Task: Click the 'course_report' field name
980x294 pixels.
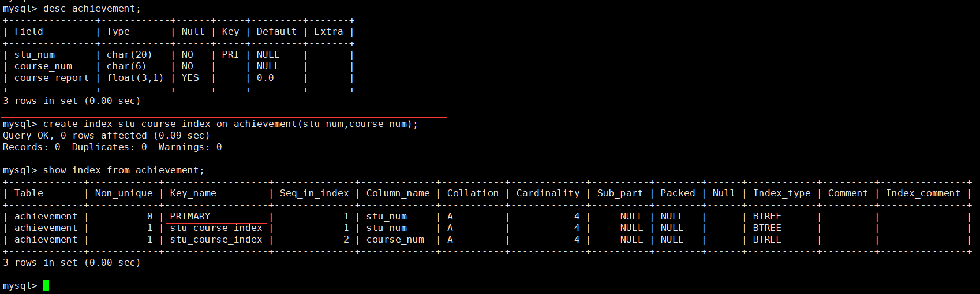Action: tap(52, 77)
